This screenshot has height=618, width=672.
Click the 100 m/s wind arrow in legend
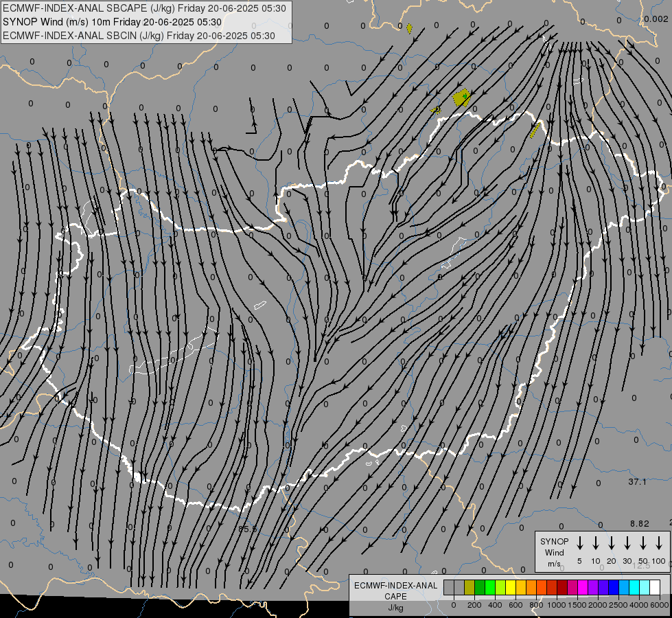659,543
